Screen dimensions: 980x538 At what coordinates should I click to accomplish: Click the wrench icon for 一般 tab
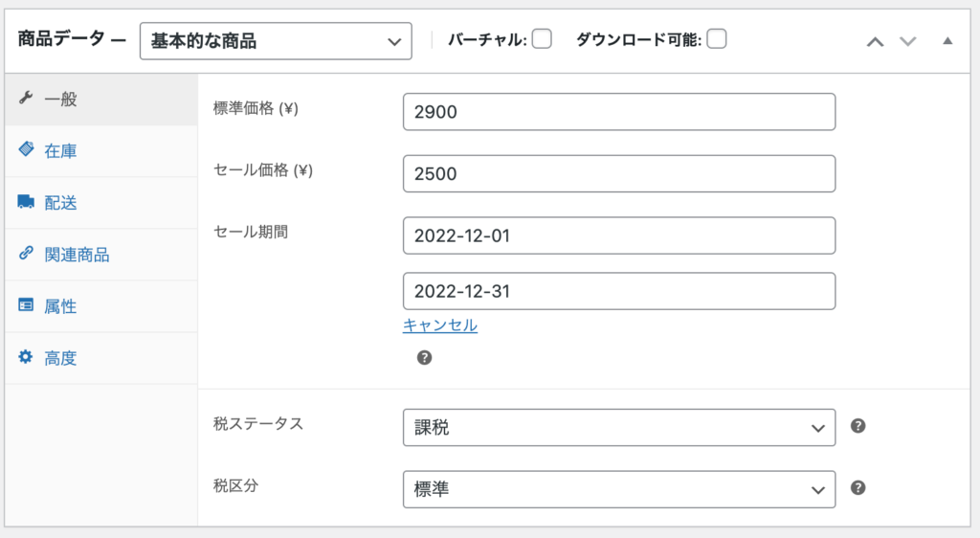[26, 98]
